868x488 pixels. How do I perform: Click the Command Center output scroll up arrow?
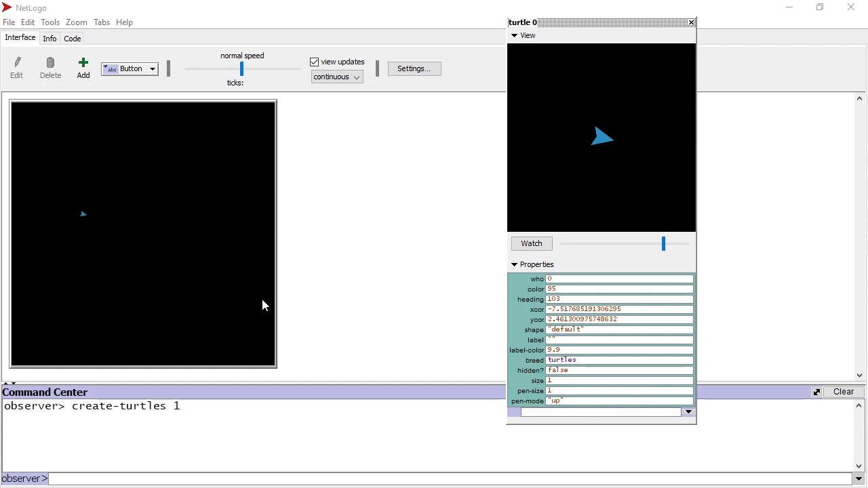point(860,406)
